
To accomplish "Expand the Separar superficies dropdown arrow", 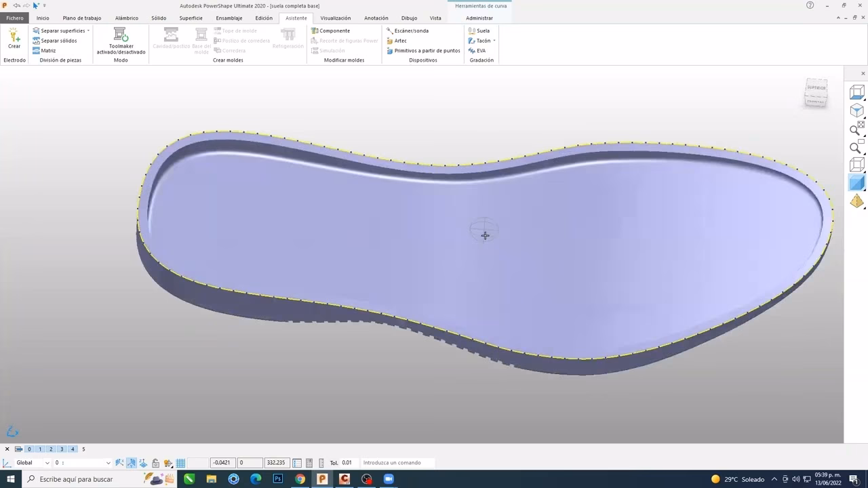I will point(88,30).
